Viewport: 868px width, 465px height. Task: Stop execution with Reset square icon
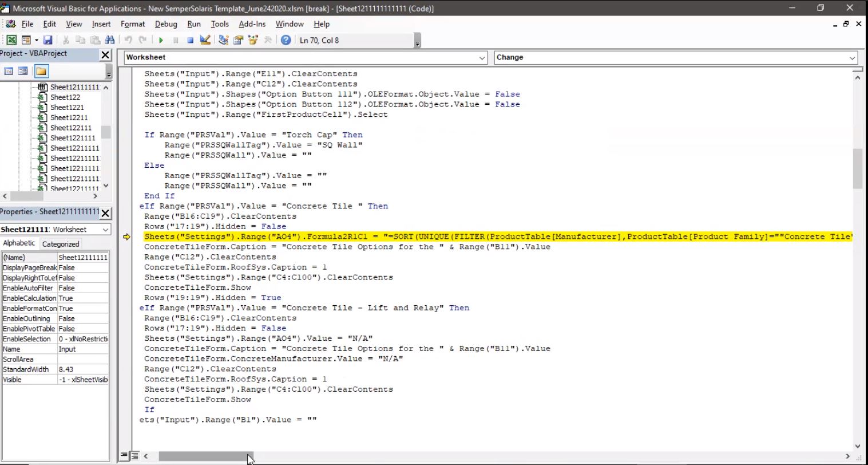click(x=190, y=40)
